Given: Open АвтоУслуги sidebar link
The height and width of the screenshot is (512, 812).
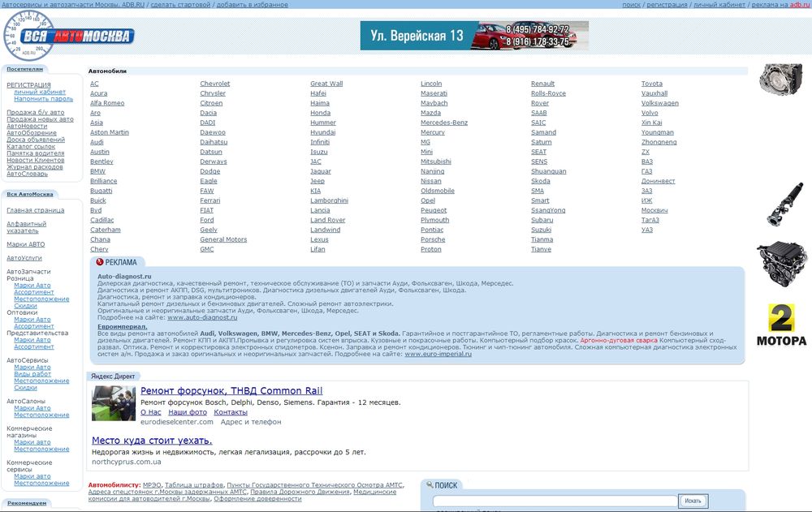Looking at the screenshot, I should click(24, 258).
